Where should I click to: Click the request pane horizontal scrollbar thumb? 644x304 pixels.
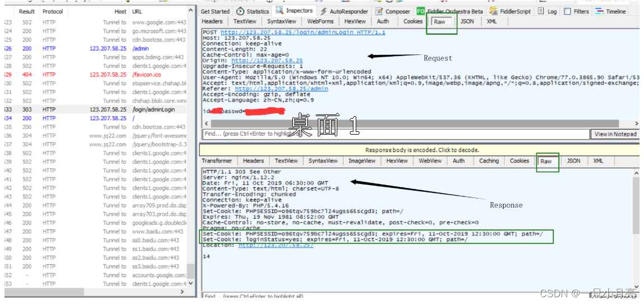pyautogui.click(x=414, y=123)
